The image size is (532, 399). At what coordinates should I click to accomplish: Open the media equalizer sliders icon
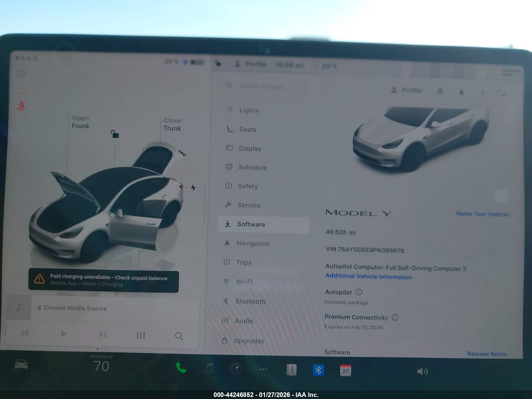tap(141, 335)
